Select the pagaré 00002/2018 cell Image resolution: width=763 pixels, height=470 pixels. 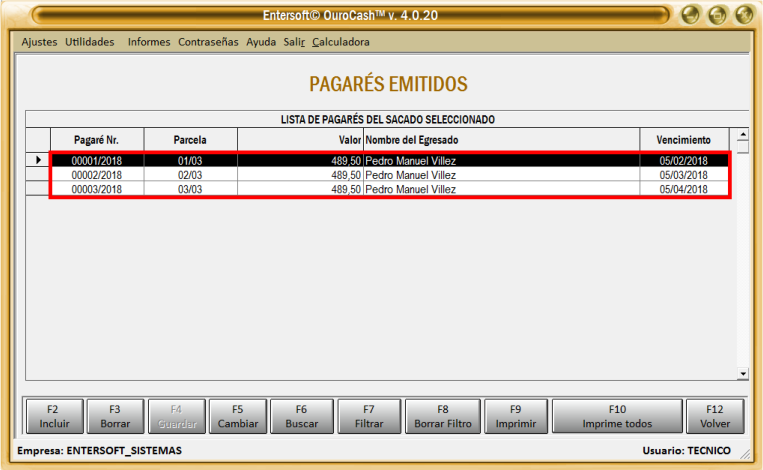pos(97,175)
